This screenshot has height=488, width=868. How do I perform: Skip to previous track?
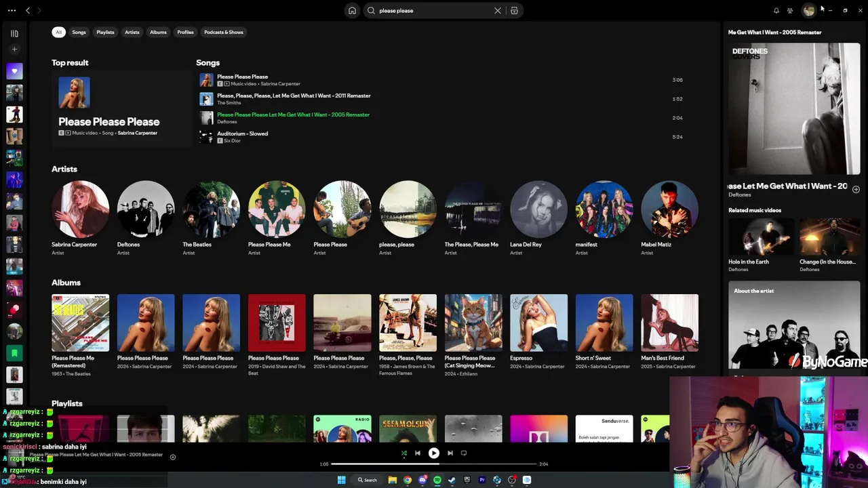pos(418,453)
